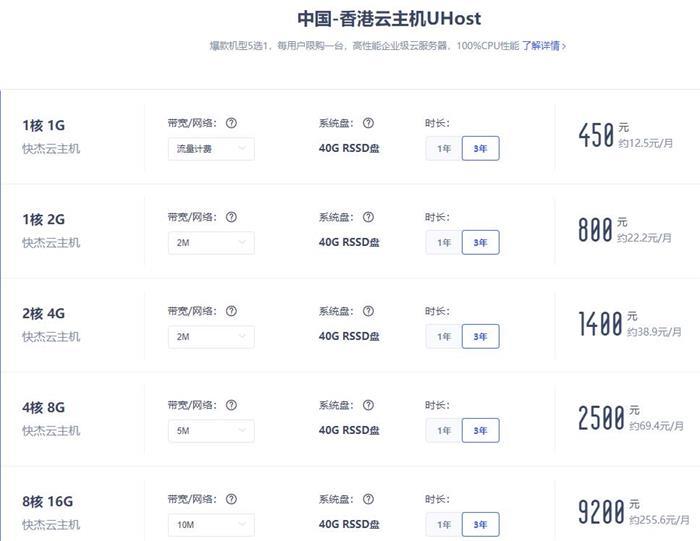
Task: Open 10M bandwidth dropdown for 8核 16G
Action: (x=211, y=525)
